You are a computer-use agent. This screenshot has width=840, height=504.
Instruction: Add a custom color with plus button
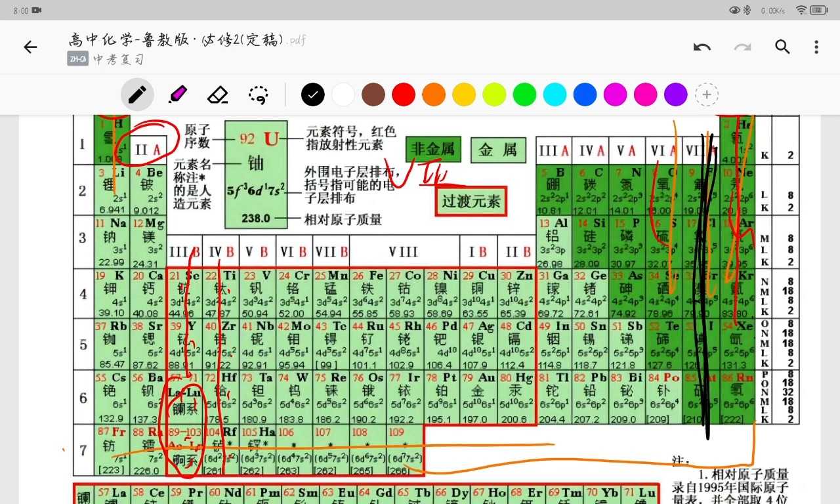click(707, 94)
